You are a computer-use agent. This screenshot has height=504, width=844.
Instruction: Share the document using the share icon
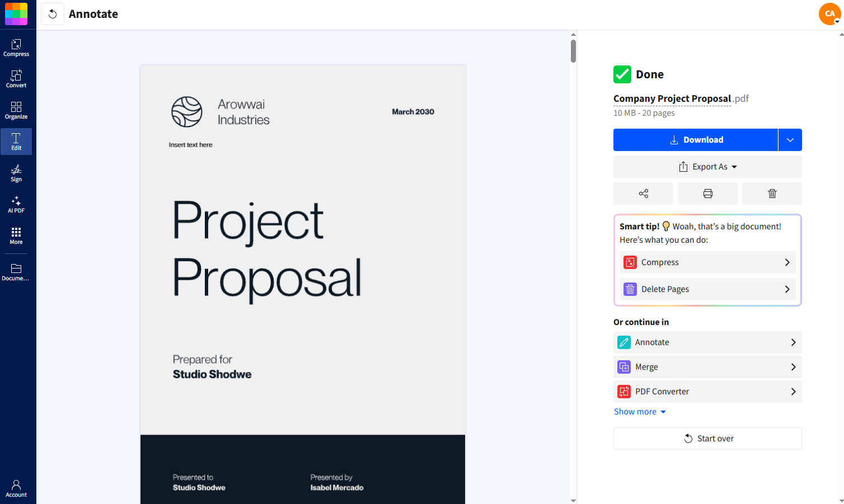pos(643,193)
